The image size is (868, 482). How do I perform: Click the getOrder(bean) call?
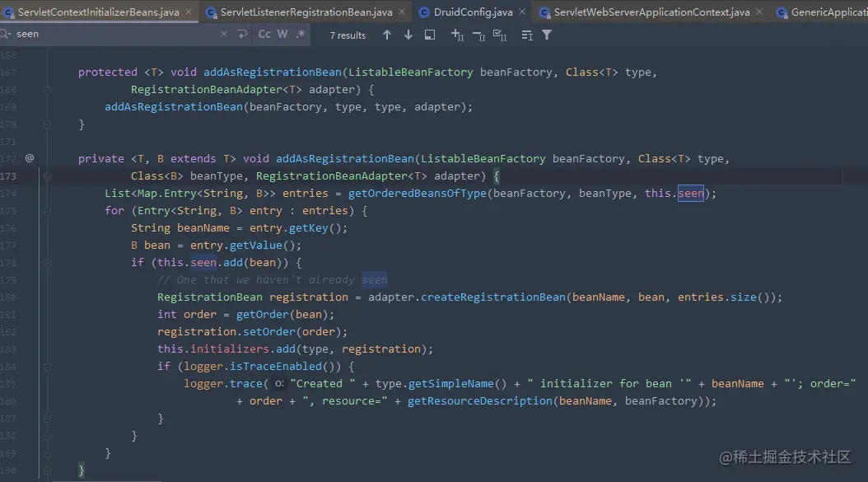tap(285, 314)
